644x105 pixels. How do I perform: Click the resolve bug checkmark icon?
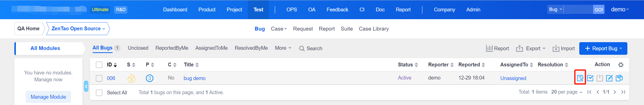590,78
